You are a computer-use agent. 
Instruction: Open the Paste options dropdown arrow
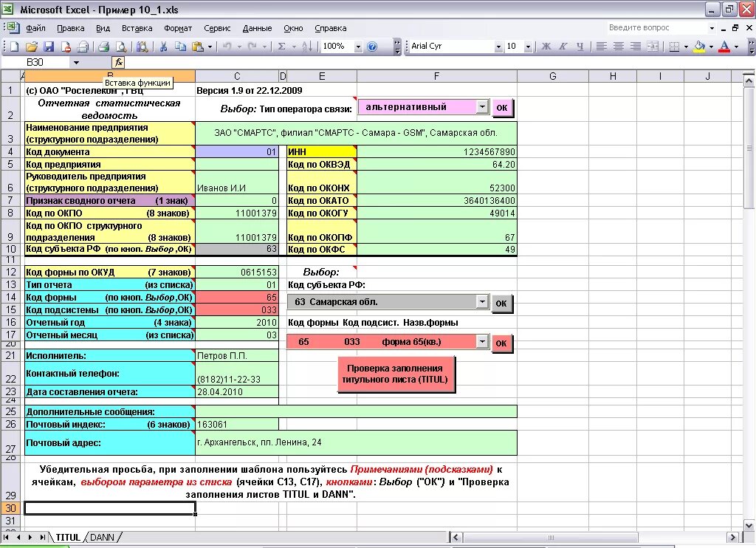pyautogui.click(x=210, y=47)
